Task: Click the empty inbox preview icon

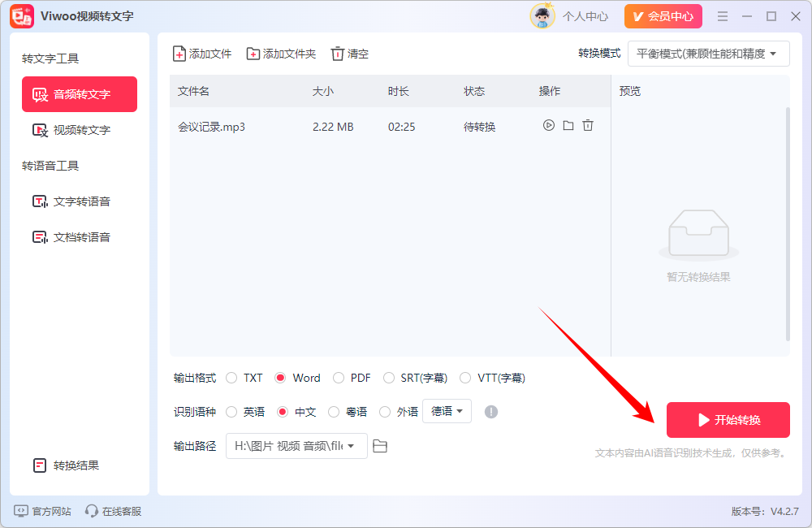Action: click(x=698, y=234)
